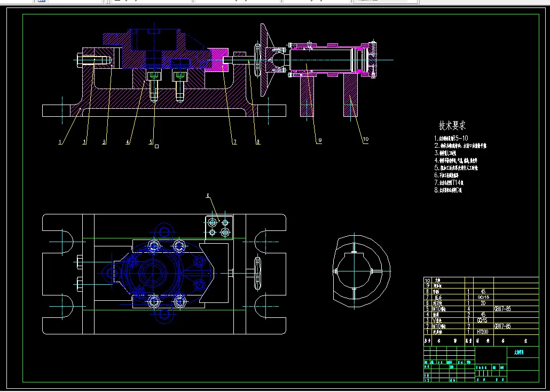The width and height of the screenshot is (550, 392).
Task: Select GB67-85 standard in parts row 5
Action: 502,309
